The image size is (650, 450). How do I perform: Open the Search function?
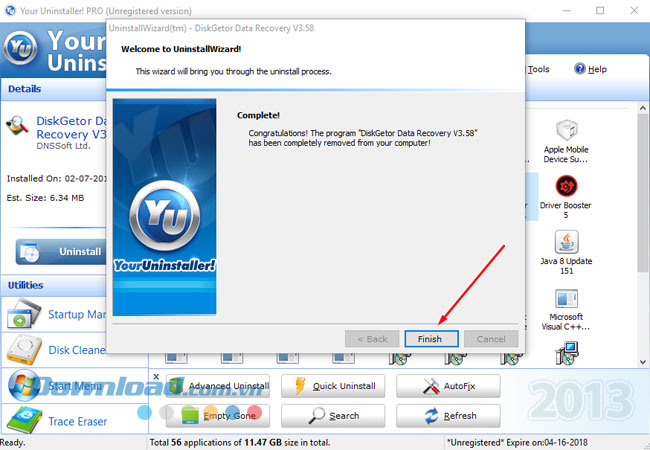pos(333,416)
